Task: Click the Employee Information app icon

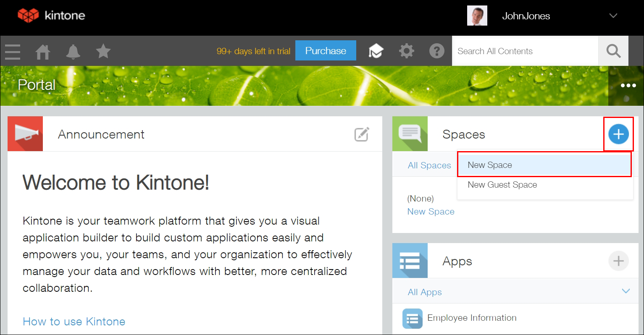Action: click(x=412, y=318)
